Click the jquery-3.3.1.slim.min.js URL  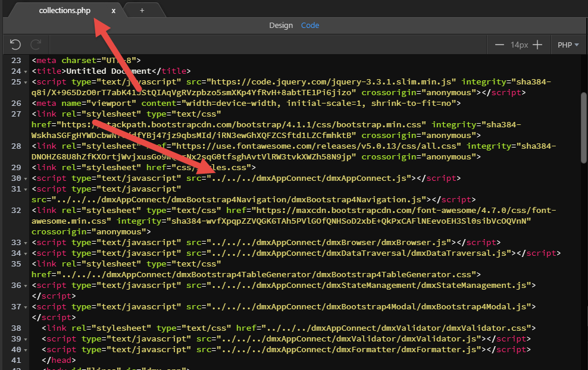[331, 81]
